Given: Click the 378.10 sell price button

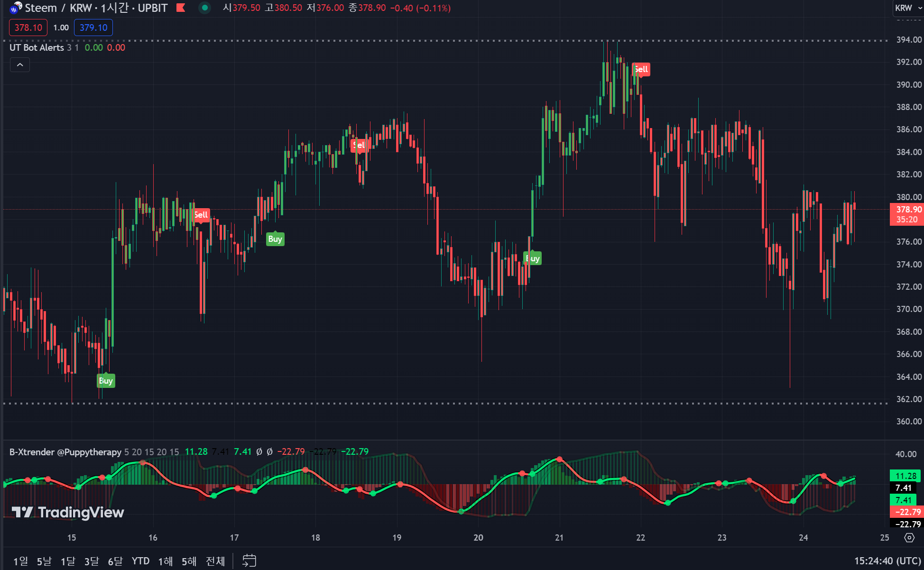Looking at the screenshot, I should click(x=28, y=28).
